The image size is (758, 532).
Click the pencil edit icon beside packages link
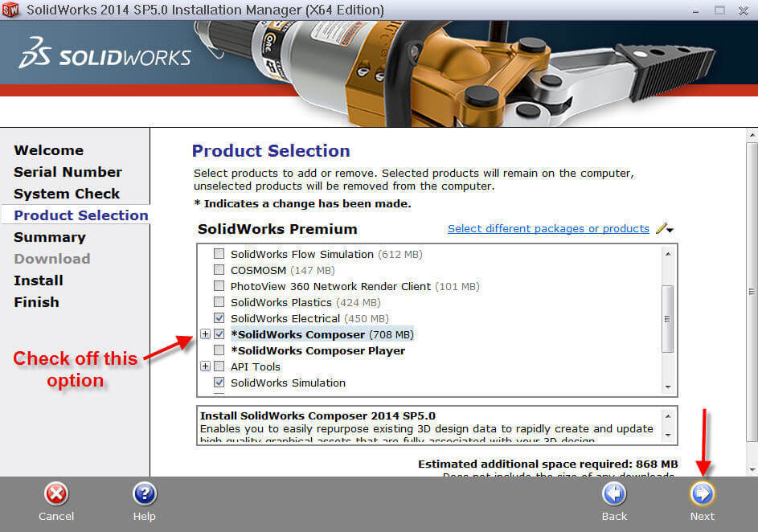[x=661, y=228]
